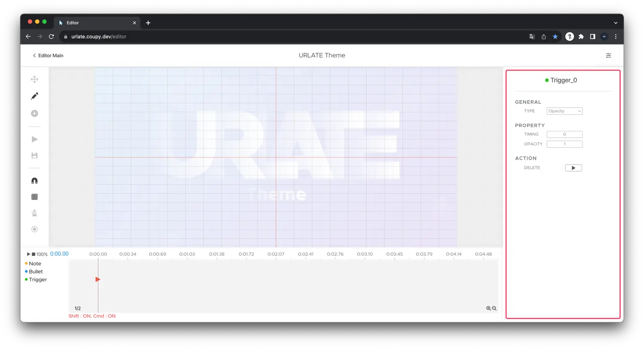Open the TYPE dropdown showing Opacity

(x=564, y=111)
